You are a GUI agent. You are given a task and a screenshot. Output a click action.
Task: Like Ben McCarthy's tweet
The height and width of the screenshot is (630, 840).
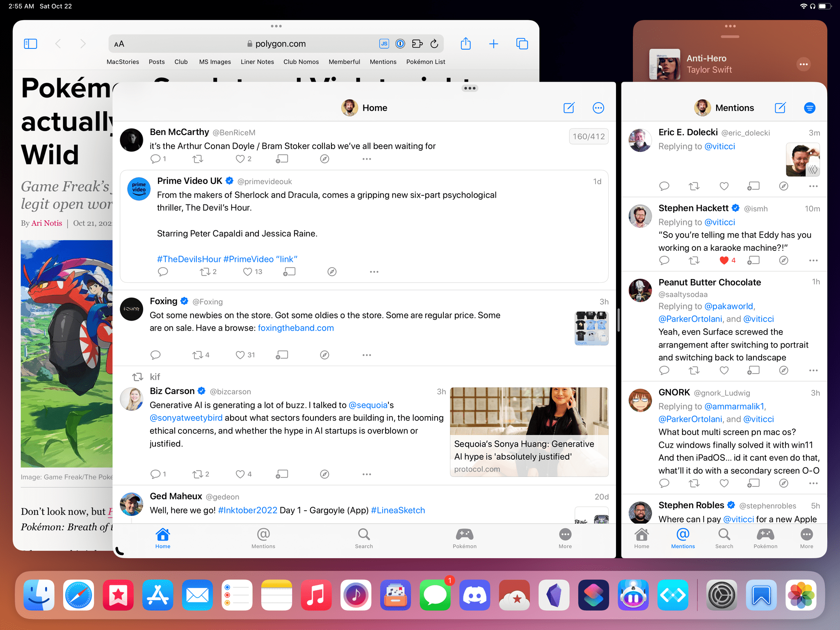240,159
